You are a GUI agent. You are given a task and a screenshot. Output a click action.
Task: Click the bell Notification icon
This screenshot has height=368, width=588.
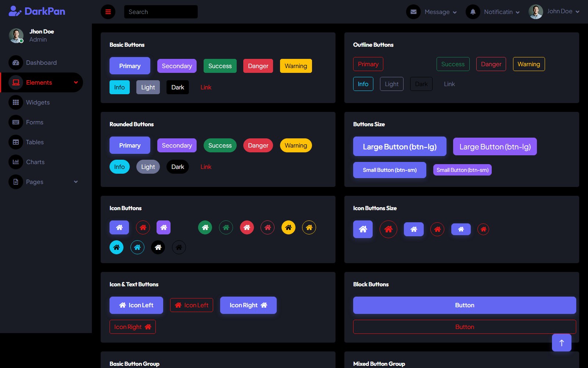[x=473, y=12]
